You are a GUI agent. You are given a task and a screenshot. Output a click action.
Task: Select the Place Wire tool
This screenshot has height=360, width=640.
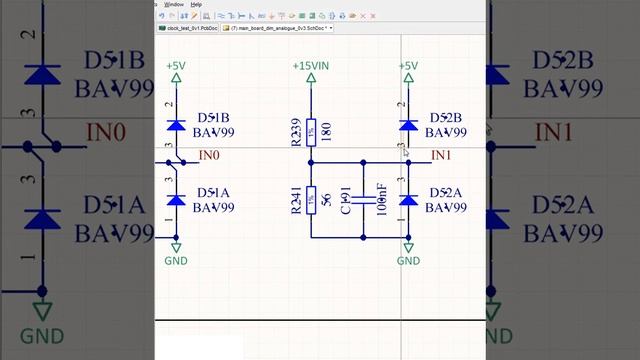(x=221, y=16)
